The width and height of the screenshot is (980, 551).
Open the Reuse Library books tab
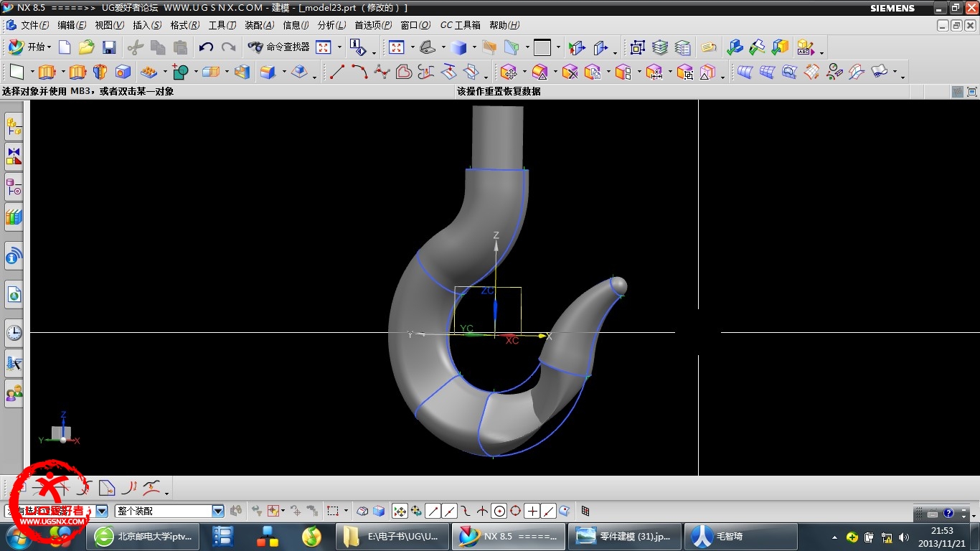pyautogui.click(x=14, y=217)
